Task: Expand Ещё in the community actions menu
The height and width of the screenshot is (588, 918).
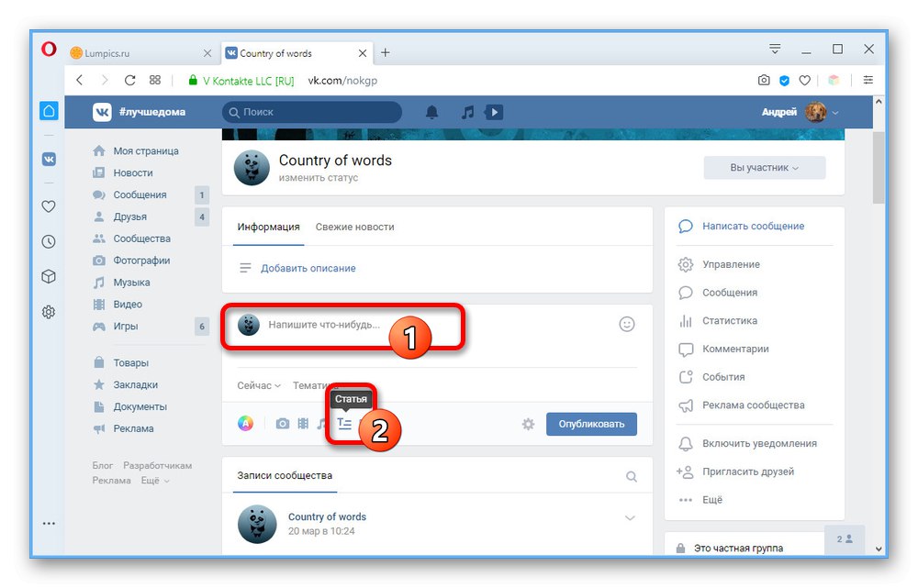Action: point(712,500)
